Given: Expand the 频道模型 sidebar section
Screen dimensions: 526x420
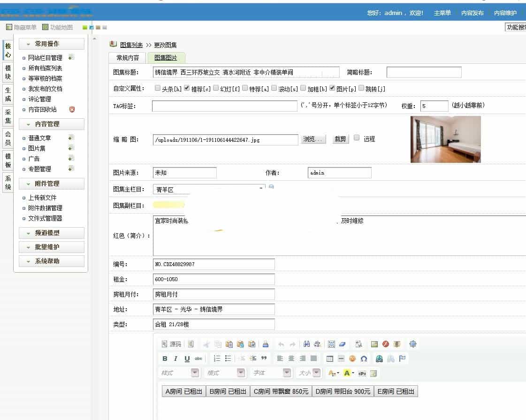Looking at the screenshot, I should point(51,233).
